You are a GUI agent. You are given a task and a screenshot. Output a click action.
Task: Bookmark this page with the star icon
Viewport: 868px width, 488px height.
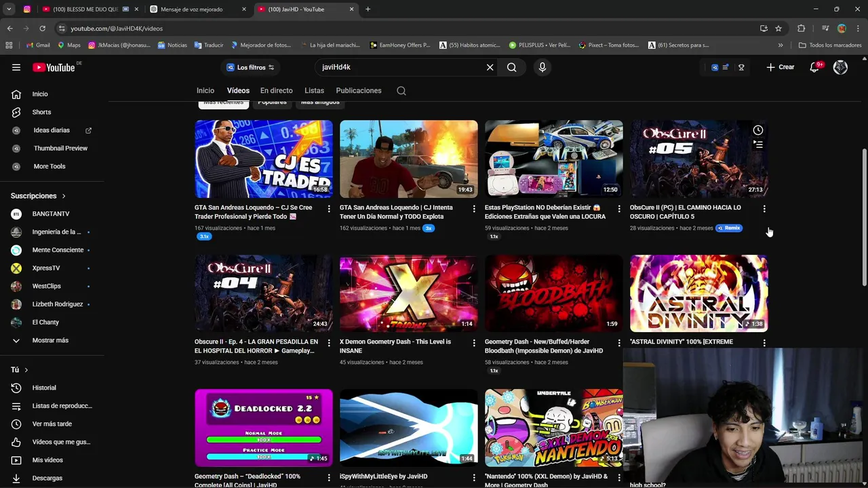tap(778, 28)
